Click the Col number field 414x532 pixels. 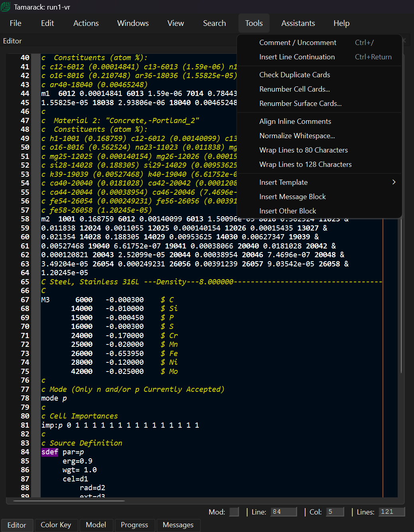pos(335,512)
